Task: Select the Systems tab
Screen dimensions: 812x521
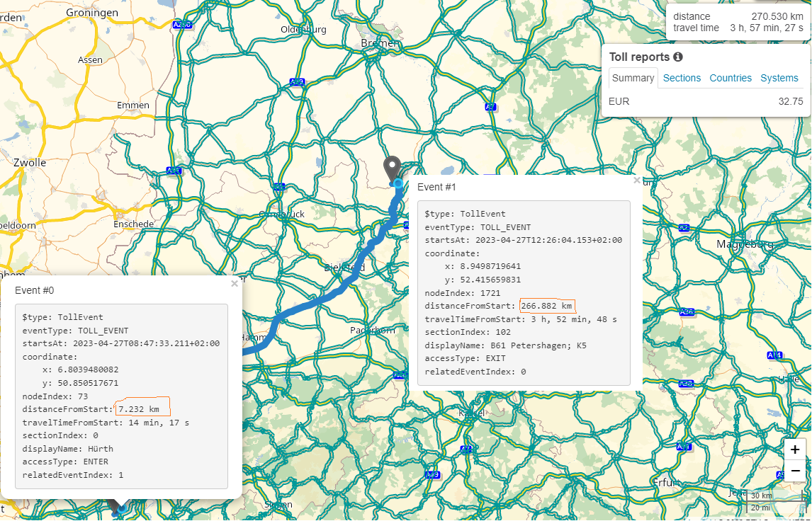Action: point(779,78)
